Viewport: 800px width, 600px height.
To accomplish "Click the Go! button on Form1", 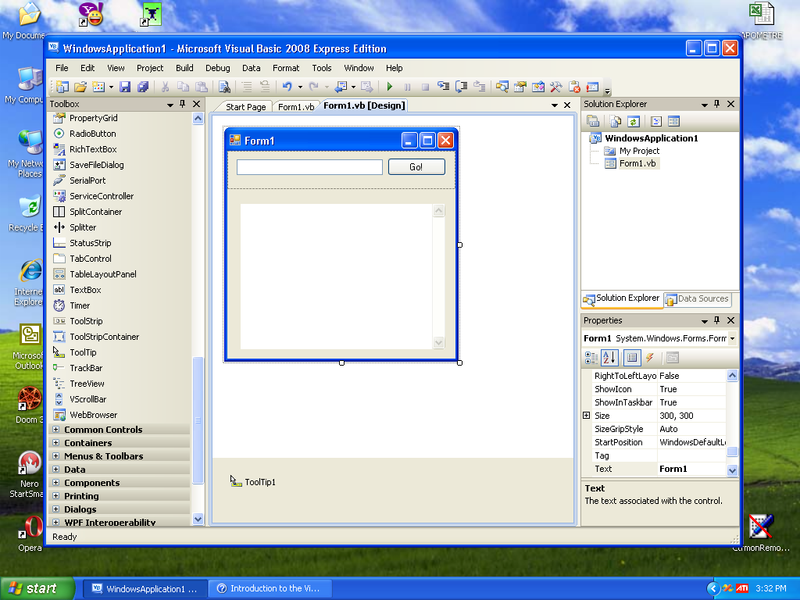I will click(x=416, y=167).
